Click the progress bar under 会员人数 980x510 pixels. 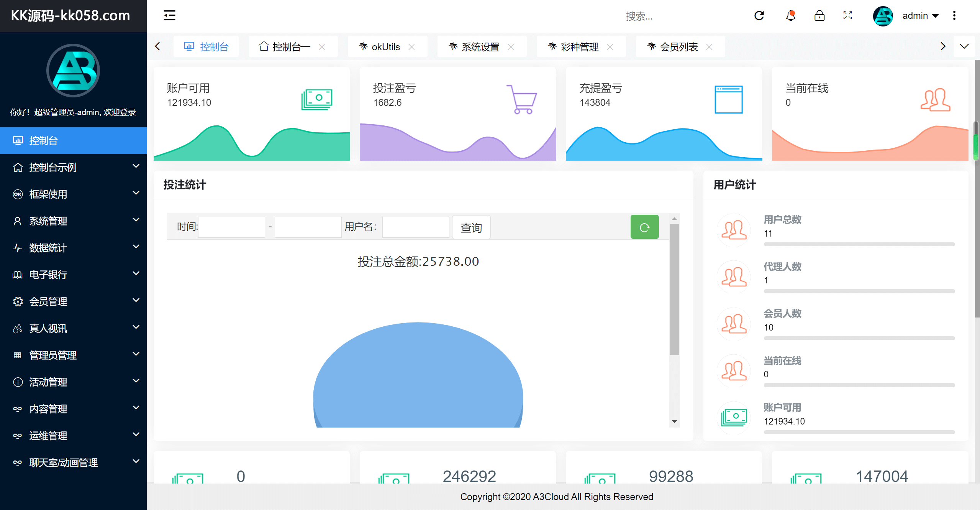(x=859, y=338)
